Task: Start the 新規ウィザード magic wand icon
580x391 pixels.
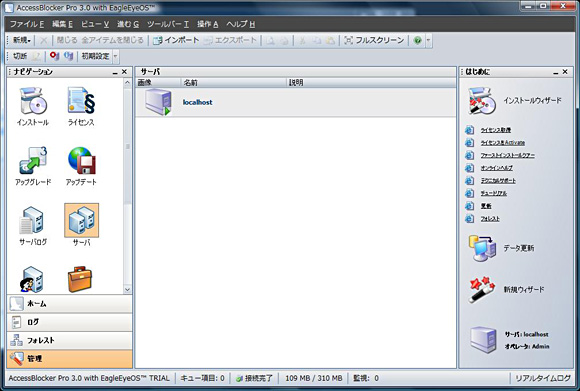Action: 481,290
